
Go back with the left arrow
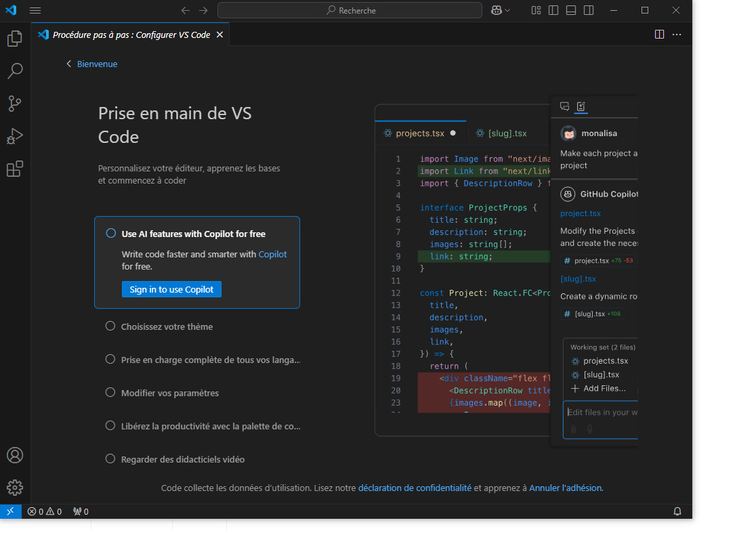(x=186, y=10)
